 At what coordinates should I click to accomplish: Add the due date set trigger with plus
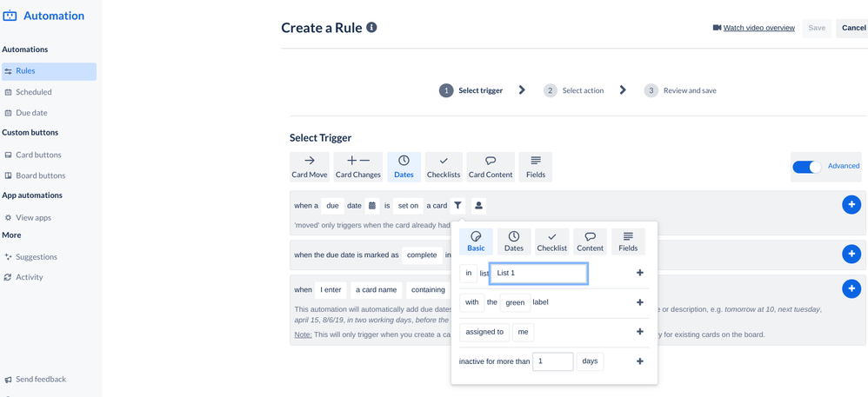pyautogui.click(x=851, y=205)
